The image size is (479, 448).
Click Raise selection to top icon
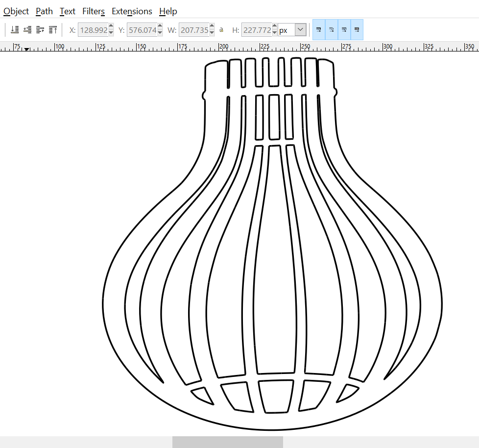(53, 30)
